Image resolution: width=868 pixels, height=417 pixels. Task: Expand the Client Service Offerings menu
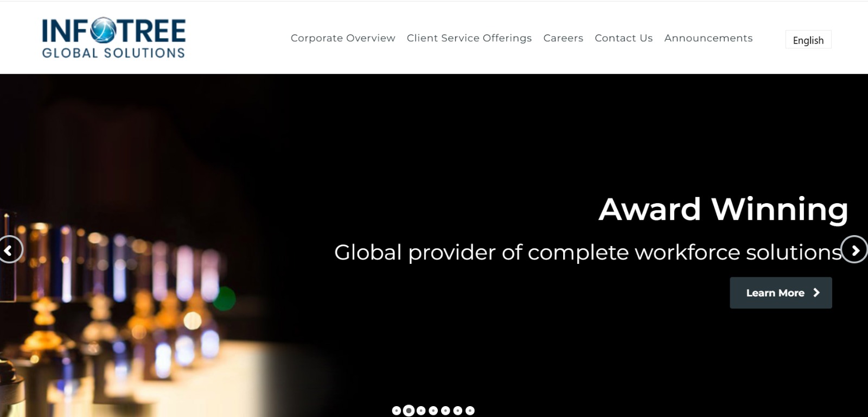coord(469,38)
